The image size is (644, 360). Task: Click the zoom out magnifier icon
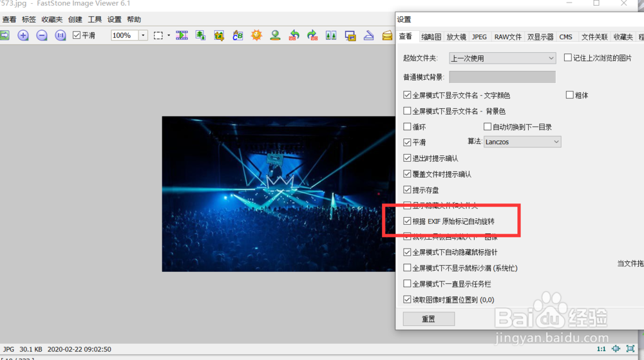41,35
